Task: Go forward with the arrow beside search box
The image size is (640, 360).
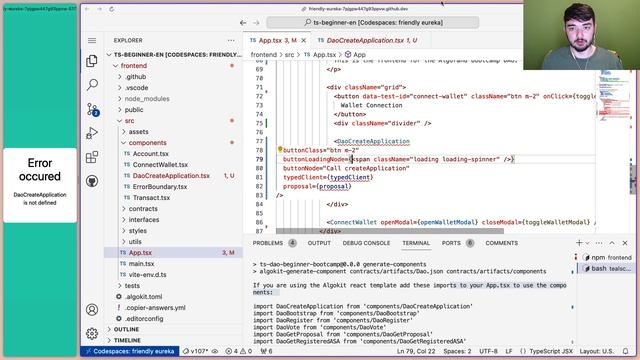Action: click(x=256, y=23)
